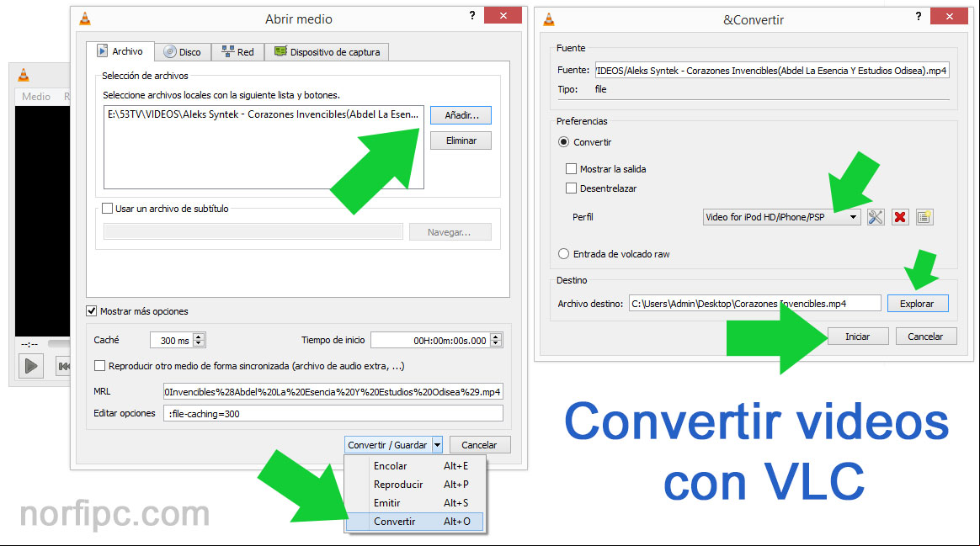Choose 'Reproducir' from the dropdown menu
This screenshot has width=980, height=546.
tap(416, 484)
